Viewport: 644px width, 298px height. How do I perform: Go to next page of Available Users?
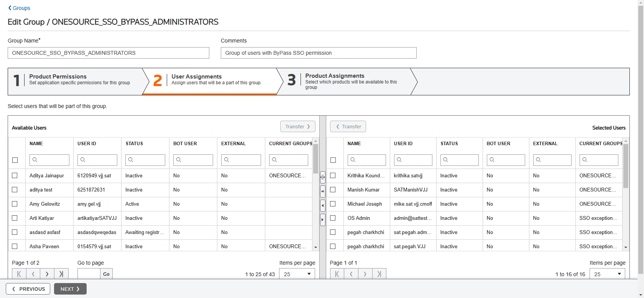point(47,274)
